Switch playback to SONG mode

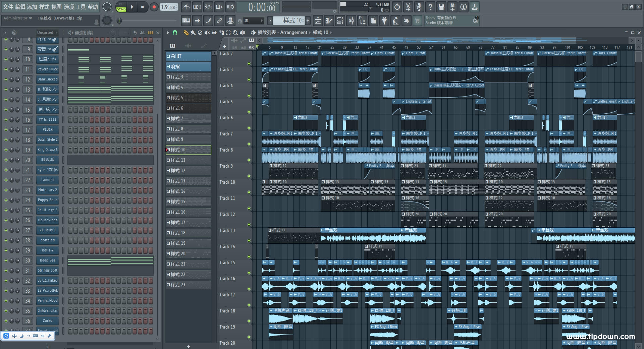[121, 9]
